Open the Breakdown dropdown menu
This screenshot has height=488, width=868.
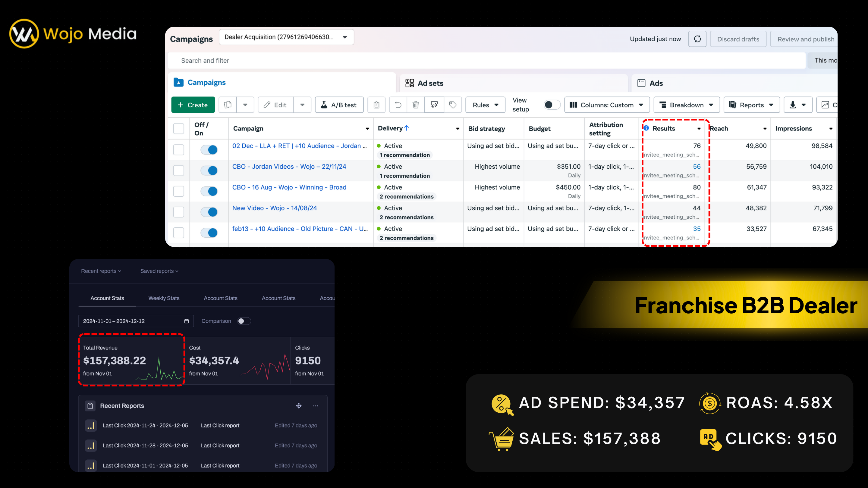(686, 105)
